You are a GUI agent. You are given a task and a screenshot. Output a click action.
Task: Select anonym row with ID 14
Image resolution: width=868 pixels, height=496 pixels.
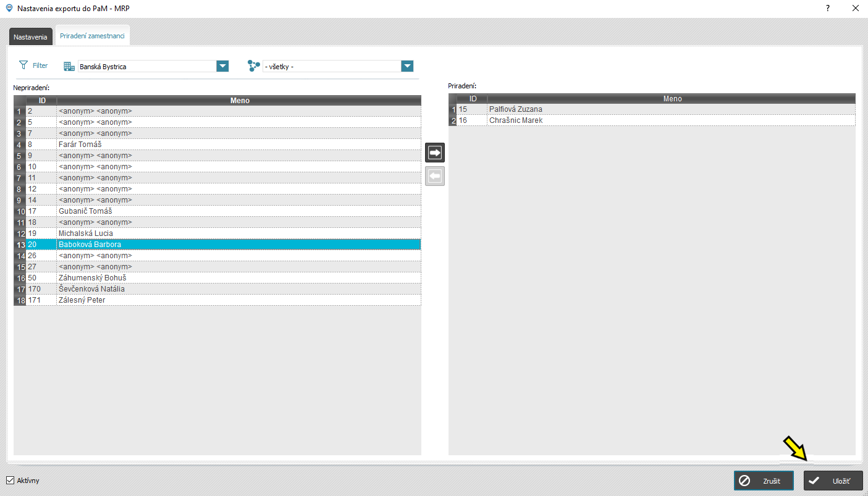[217, 200]
